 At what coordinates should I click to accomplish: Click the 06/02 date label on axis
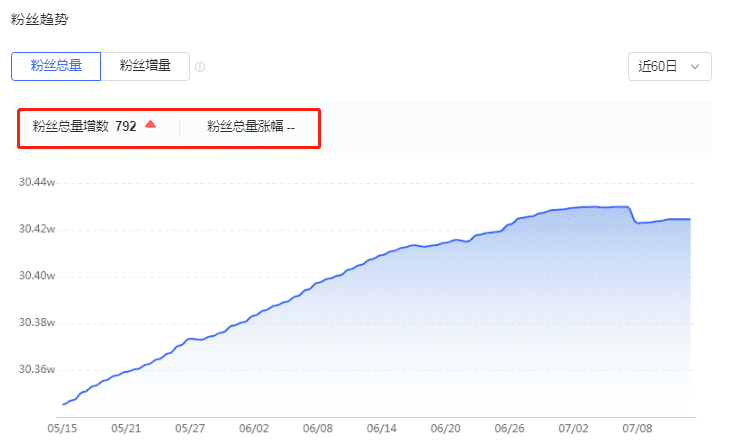coord(254,428)
